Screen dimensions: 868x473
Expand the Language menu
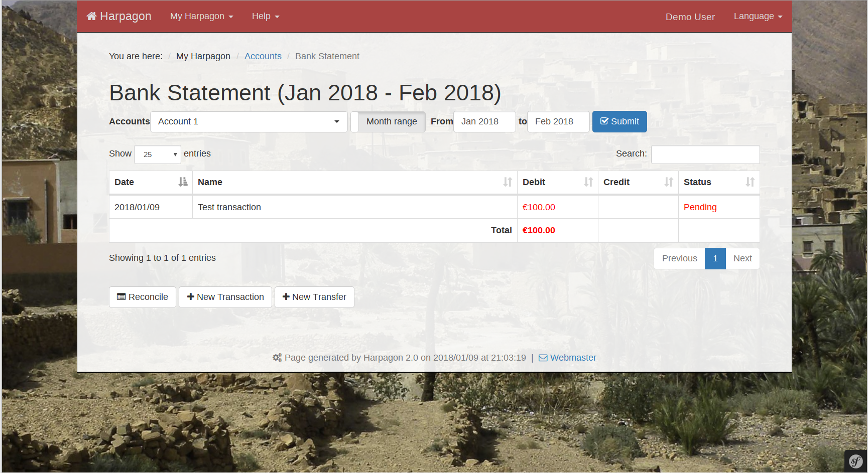coord(758,16)
